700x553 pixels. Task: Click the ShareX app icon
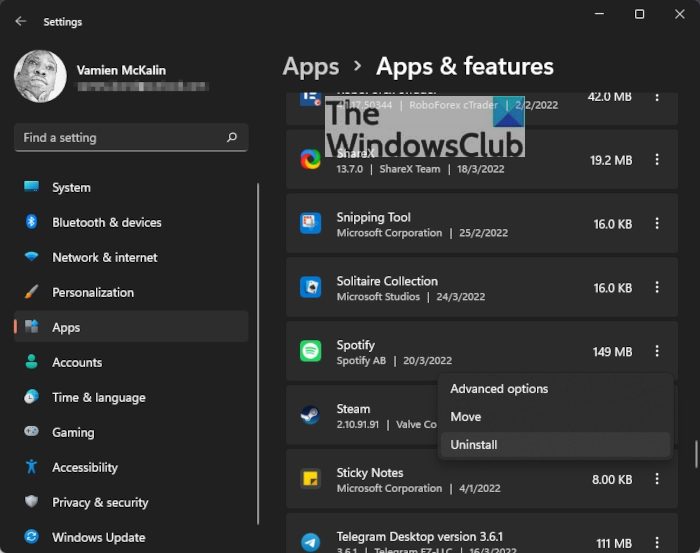310,160
